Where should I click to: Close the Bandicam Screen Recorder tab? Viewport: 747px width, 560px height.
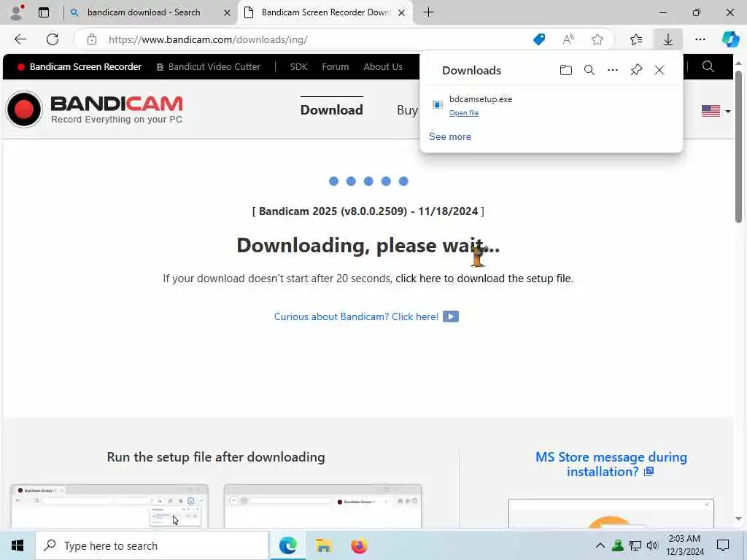pyautogui.click(x=402, y=13)
